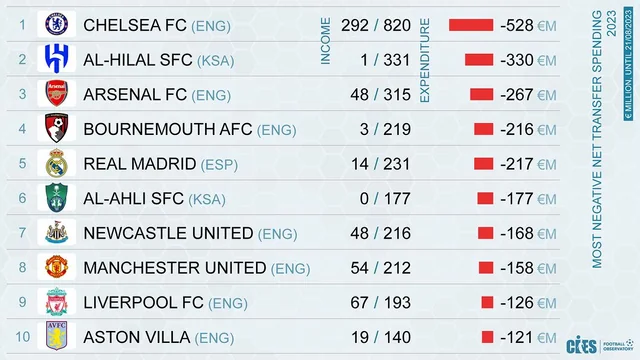Click the Aston Villa crest
This screenshot has width=640, height=360.
(x=56, y=336)
